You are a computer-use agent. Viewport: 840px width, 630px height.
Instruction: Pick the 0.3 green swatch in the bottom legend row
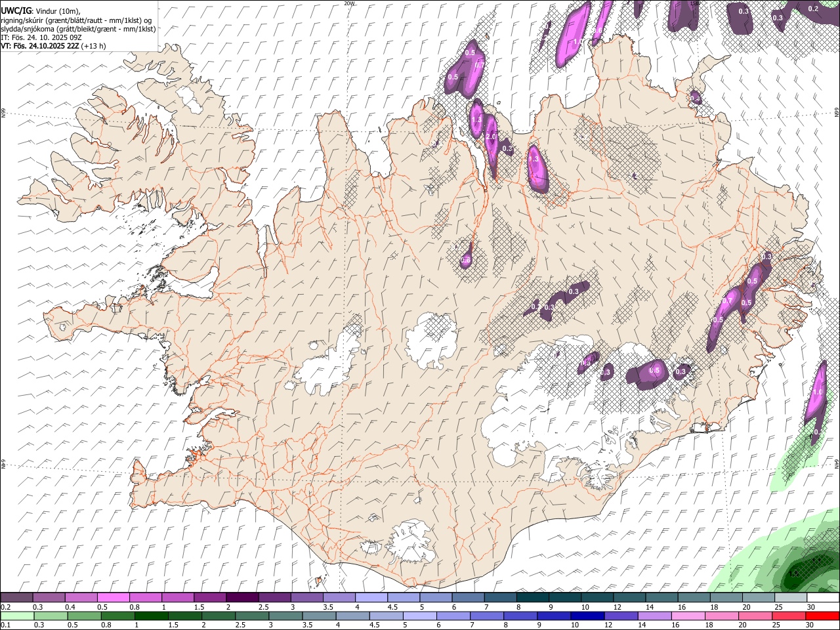51,616
